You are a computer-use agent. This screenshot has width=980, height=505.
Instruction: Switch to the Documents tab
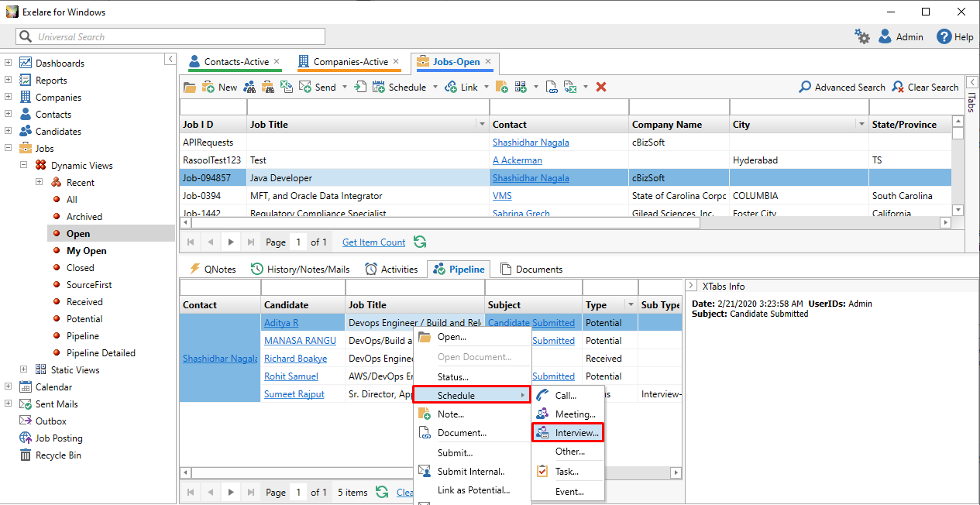pos(531,269)
